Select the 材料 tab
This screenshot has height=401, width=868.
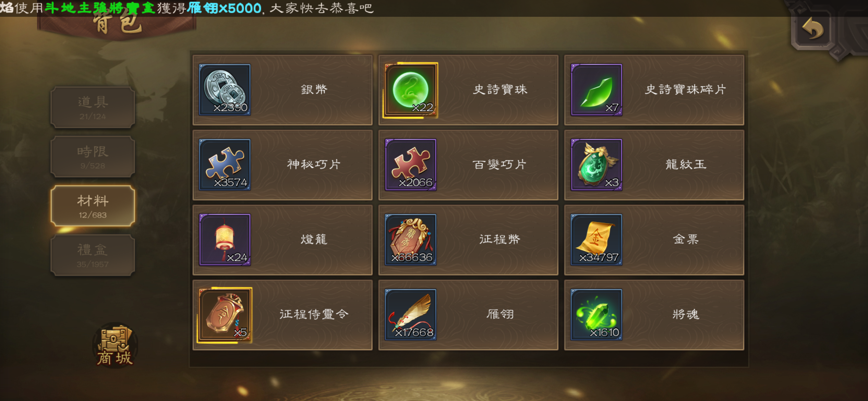(x=93, y=206)
